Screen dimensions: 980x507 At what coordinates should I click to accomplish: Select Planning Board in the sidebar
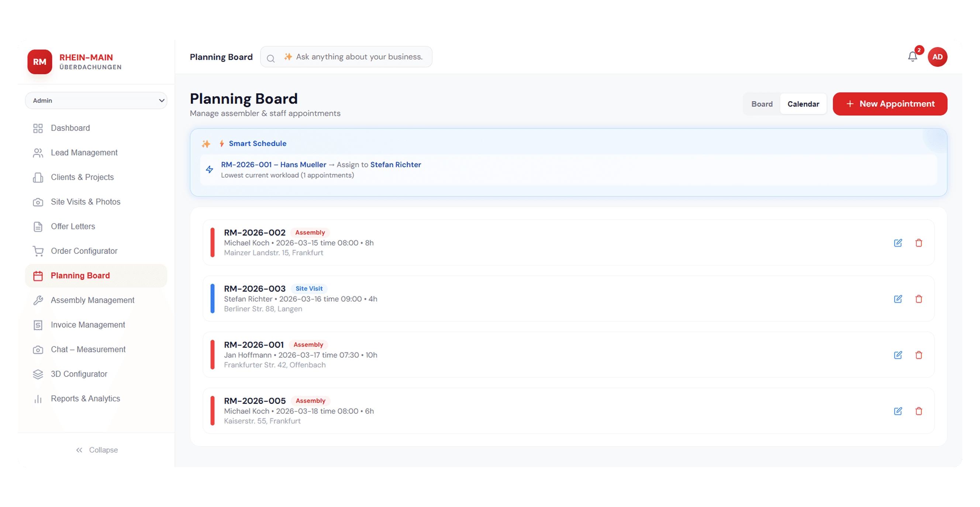(x=96, y=276)
